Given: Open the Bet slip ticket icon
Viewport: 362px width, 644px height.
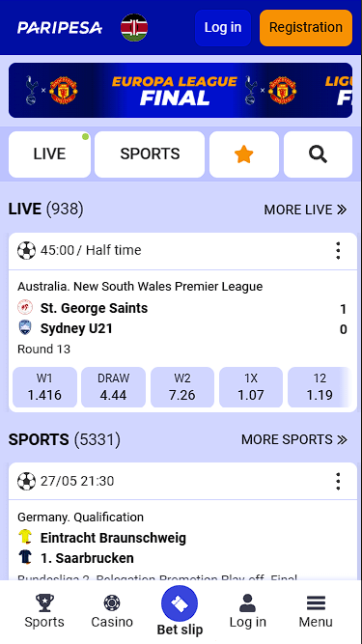Looking at the screenshot, I should 180,603.
